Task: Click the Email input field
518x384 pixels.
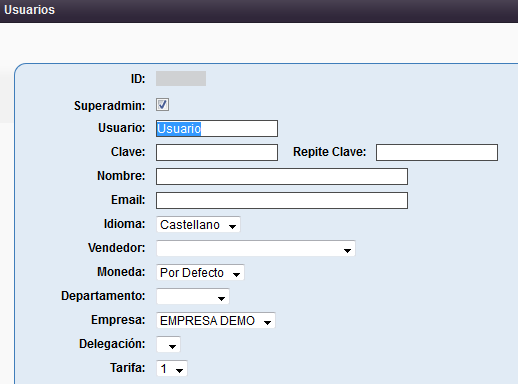Action: (x=282, y=200)
